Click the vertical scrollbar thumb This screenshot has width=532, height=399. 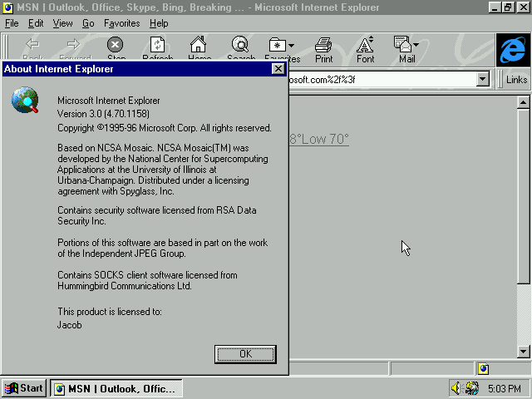click(523, 196)
